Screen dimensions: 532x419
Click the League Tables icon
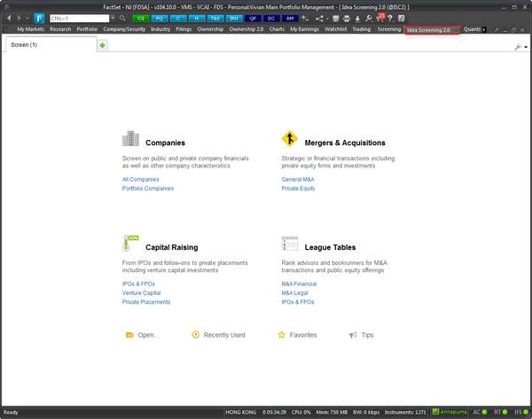click(290, 244)
